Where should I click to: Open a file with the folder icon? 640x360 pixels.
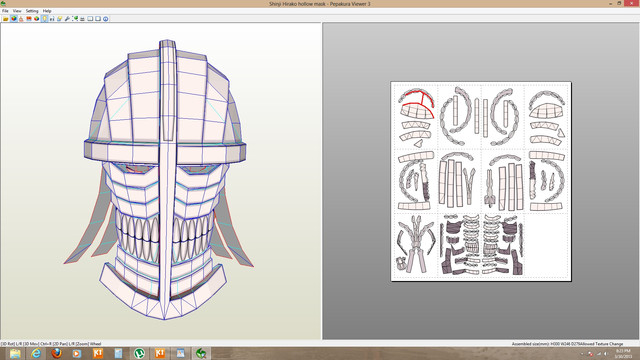pos(6,19)
